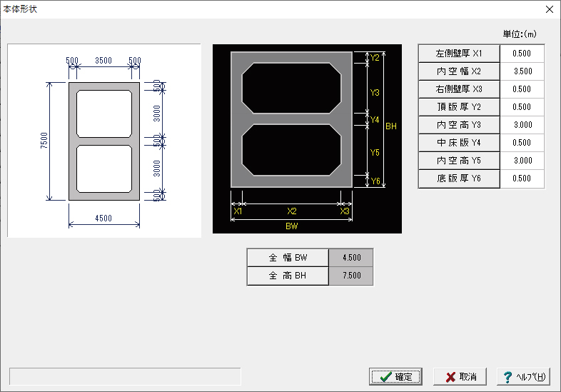Edit the 内空高 Y3 value field
Viewport: 561px width, 392px height.
[x=522, y=125]
